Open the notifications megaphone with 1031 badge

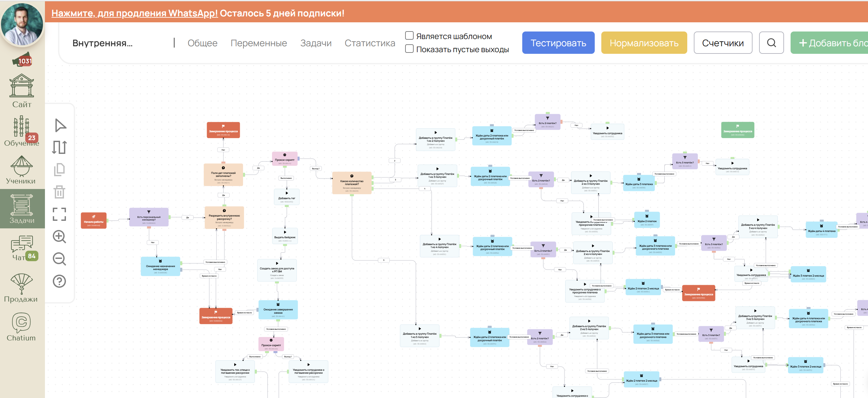point(22,59)
